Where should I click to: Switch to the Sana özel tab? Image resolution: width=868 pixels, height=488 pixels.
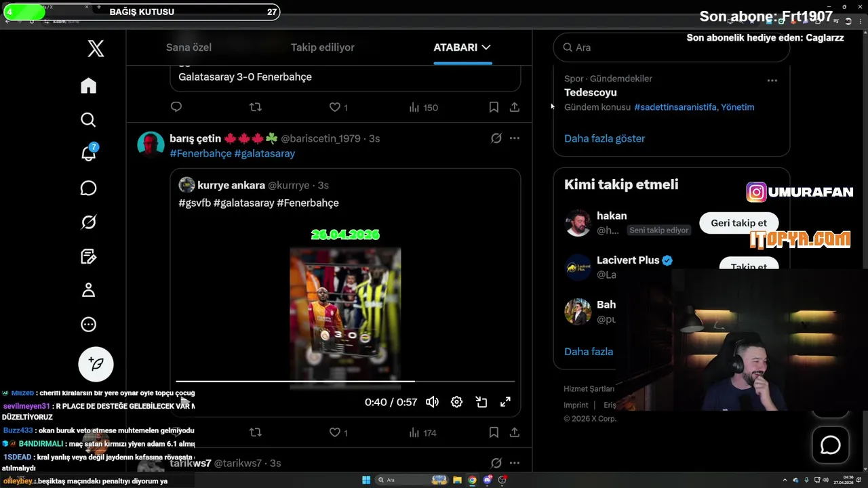click(x=189, y=47)
